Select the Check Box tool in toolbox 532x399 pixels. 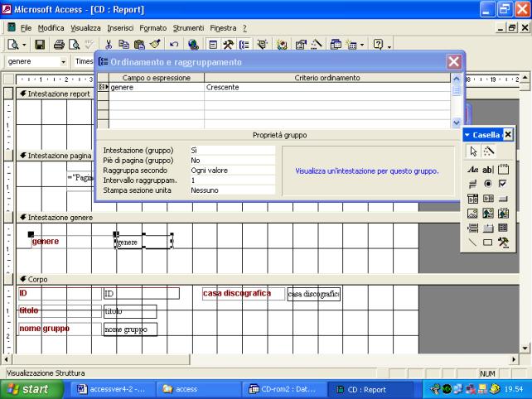[x=503, y=184]
